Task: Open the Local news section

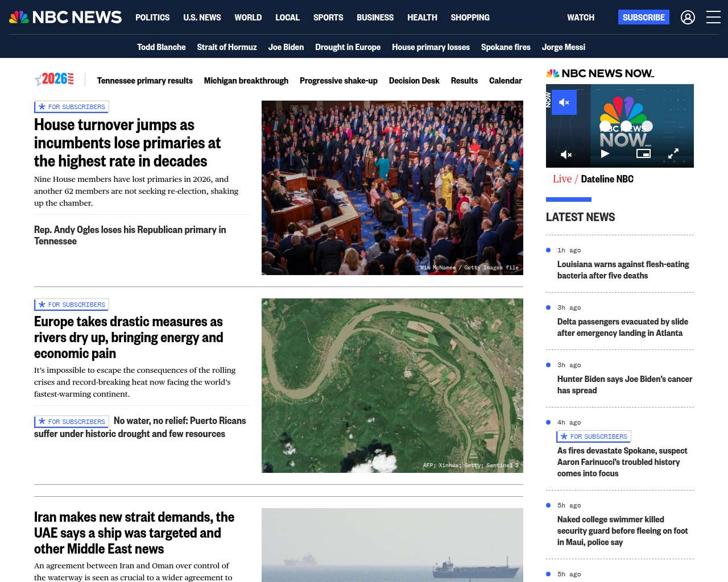Action: [287, 18]
